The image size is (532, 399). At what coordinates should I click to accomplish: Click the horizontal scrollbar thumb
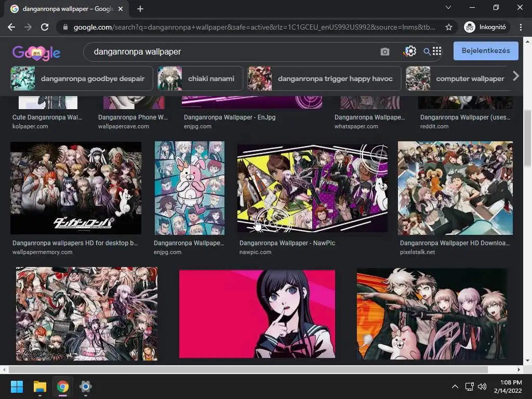(248, 369)
